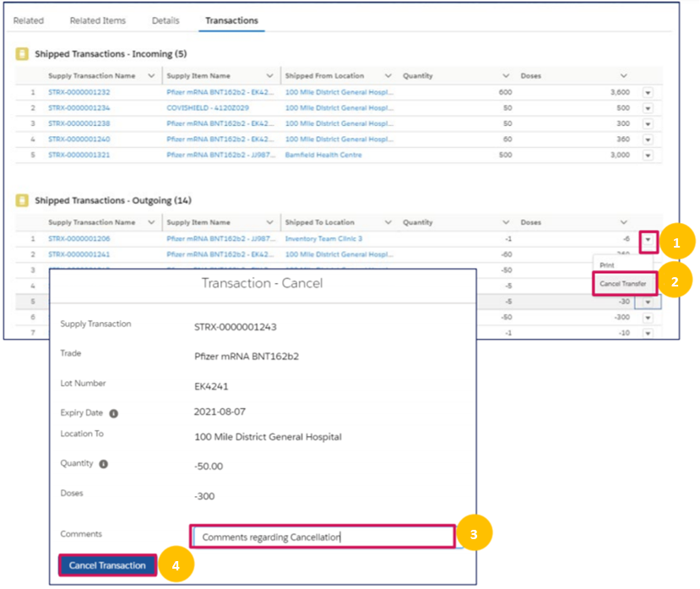Open row actions for STRX-0000001240
The width and height of the screenshot is (700, 589).
click(x=648, y=139)
